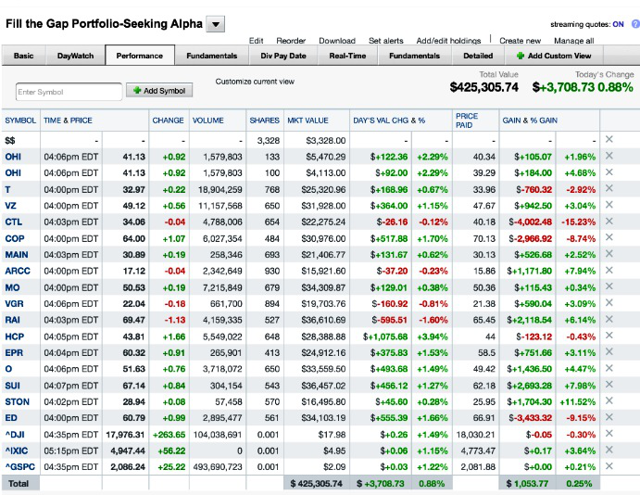The width and height of the screenshot is (640, 495).
Task: Click the Reorder link
Action: (x=291, y=41)
